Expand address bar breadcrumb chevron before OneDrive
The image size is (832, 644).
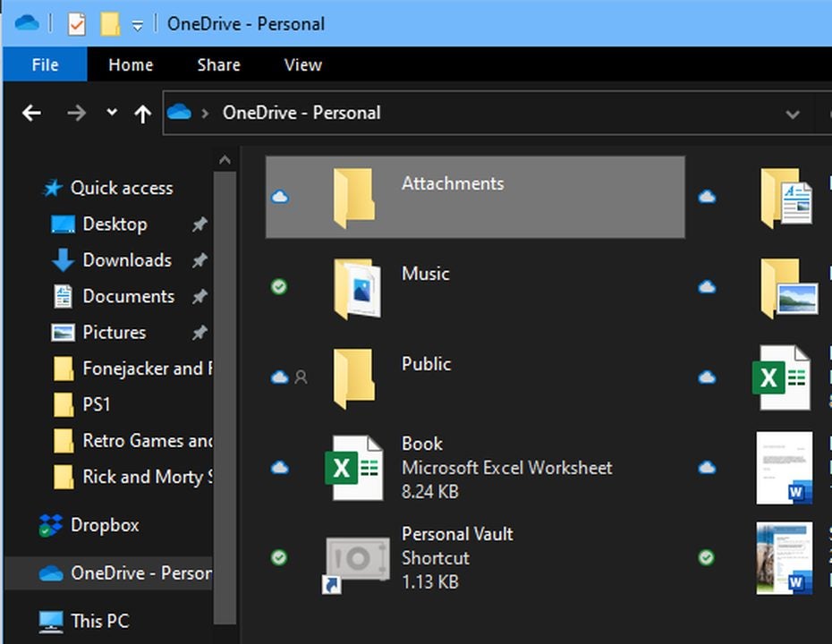click(x=205, y=113)
